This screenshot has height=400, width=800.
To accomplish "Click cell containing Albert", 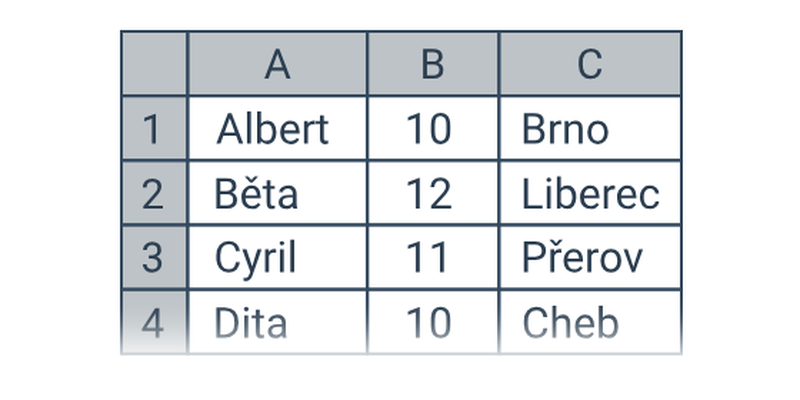I will click(277, 128).
